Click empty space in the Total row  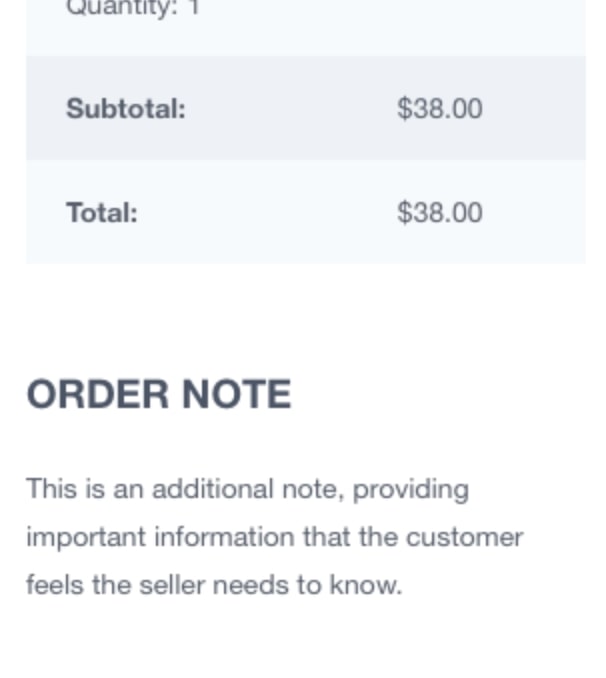(x=290, y=212)
